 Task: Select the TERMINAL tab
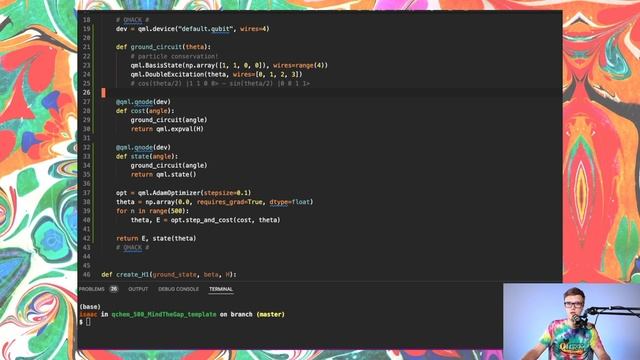pyautogui.click(x=221, y=289)
